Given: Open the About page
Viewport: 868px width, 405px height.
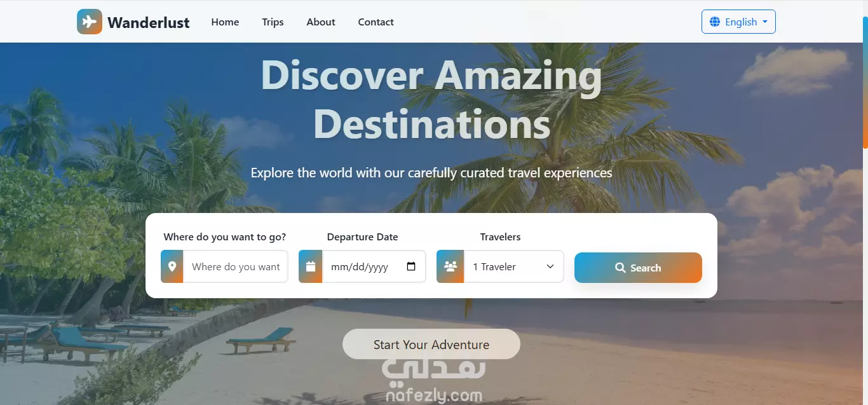Looking at the screenshot, I should (321, 22).
